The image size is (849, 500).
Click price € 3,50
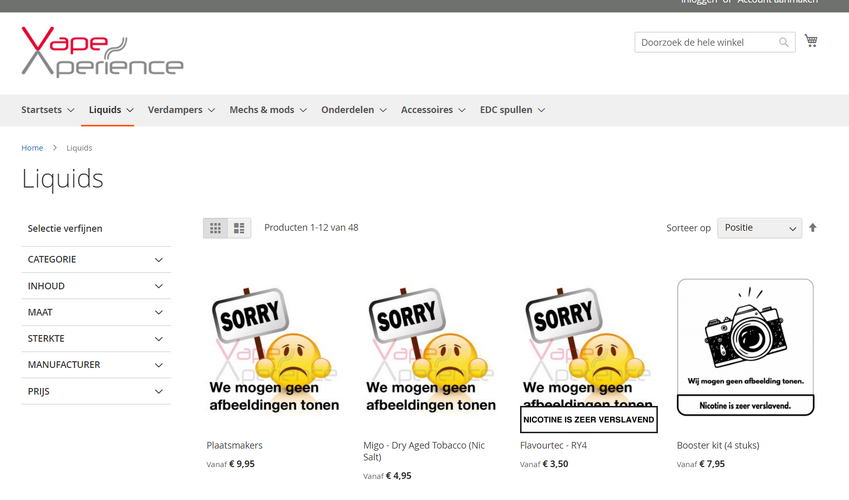(x=556, y=464)
